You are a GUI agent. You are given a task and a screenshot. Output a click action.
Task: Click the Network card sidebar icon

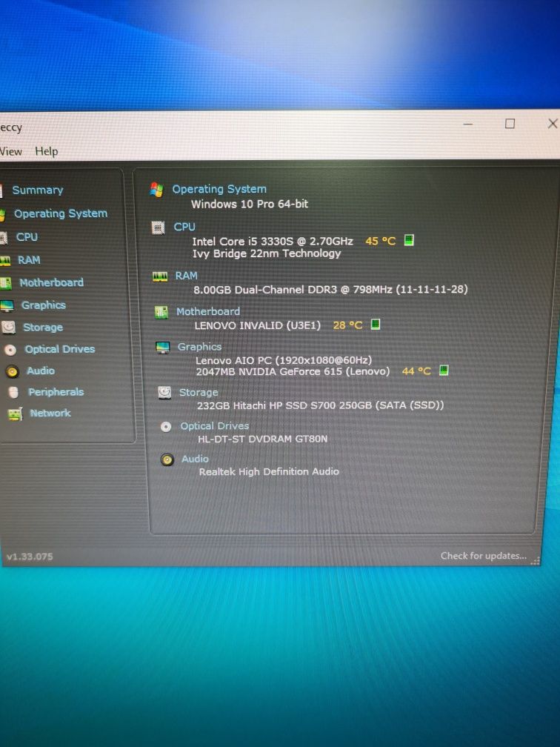[x=16, y=414]
